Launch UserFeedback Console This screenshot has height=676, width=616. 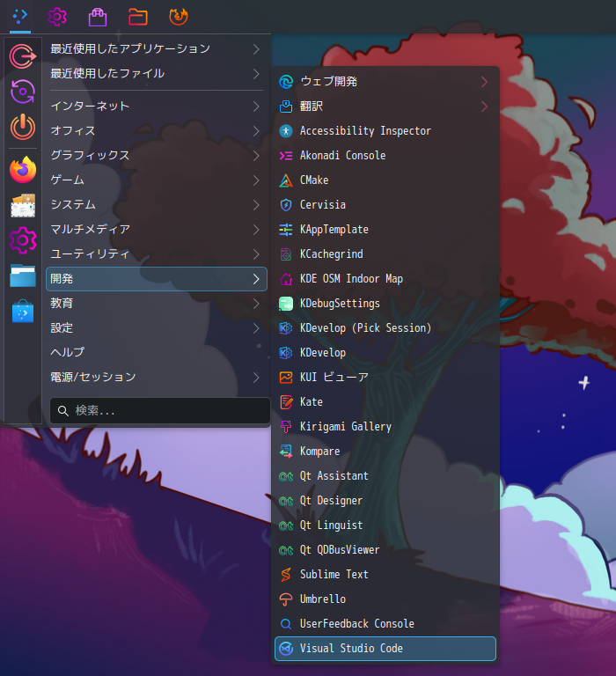click(x=385, y=624)
